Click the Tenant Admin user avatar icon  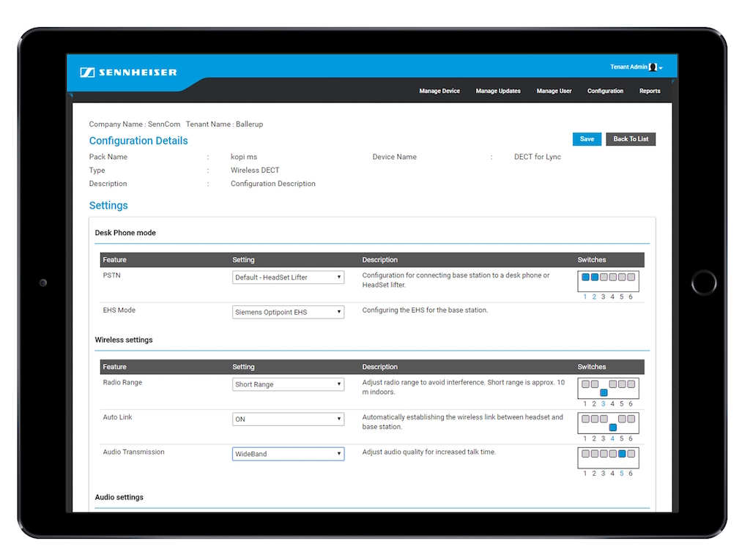click(x=653, y=67)
